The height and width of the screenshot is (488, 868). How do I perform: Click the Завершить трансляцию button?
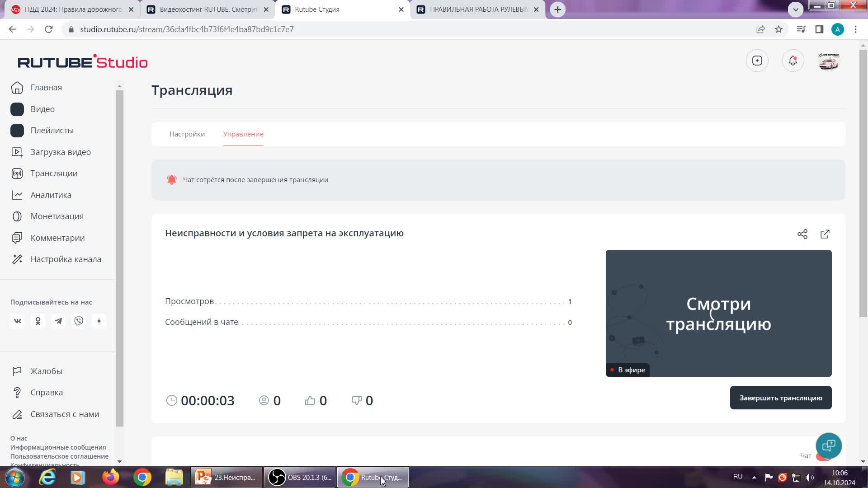click(780, 398)
